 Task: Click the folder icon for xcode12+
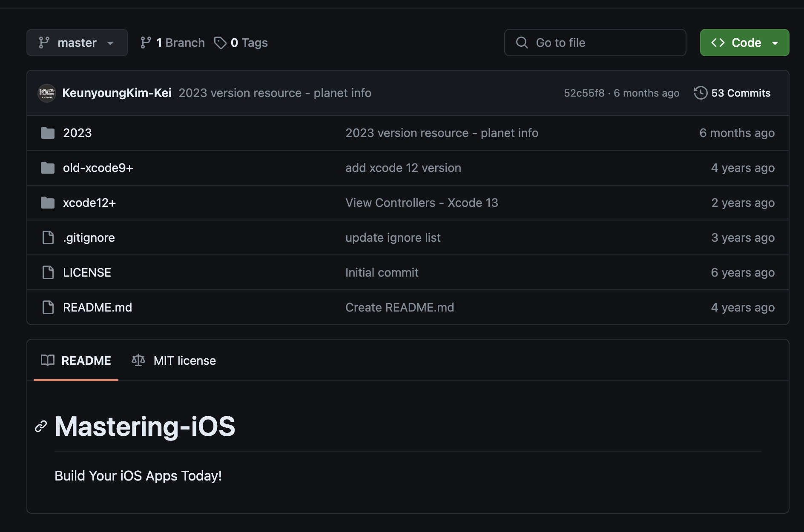pos(48,203)
